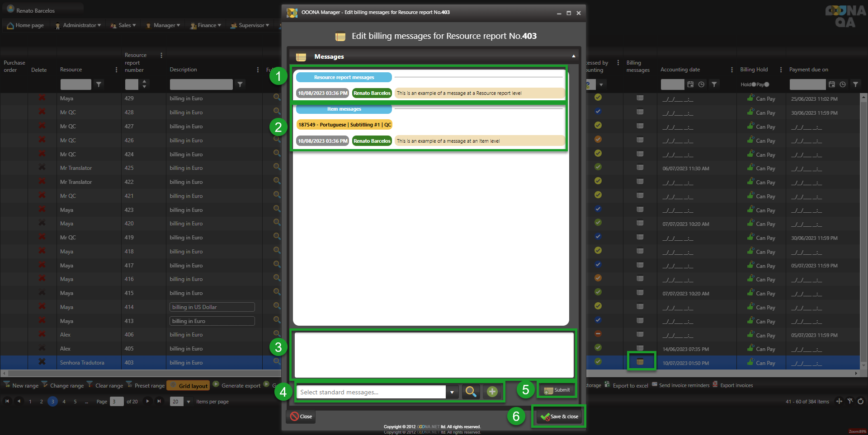The height and width of the screenshot is (435, 868).
Task: Open billing messages icon for report 403
Action: click(640, 362)
